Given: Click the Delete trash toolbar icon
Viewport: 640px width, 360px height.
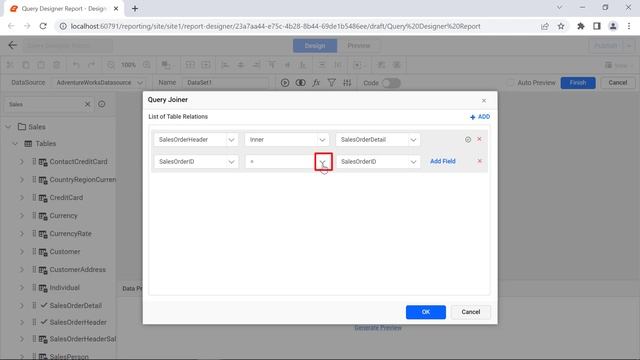Looking at the screenshot, I should tap(57, 65).
